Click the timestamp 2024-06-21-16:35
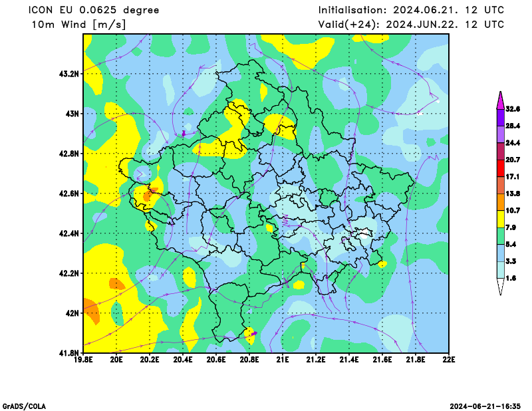The width and height of the screenshot is (532, 411). (485, 406)
